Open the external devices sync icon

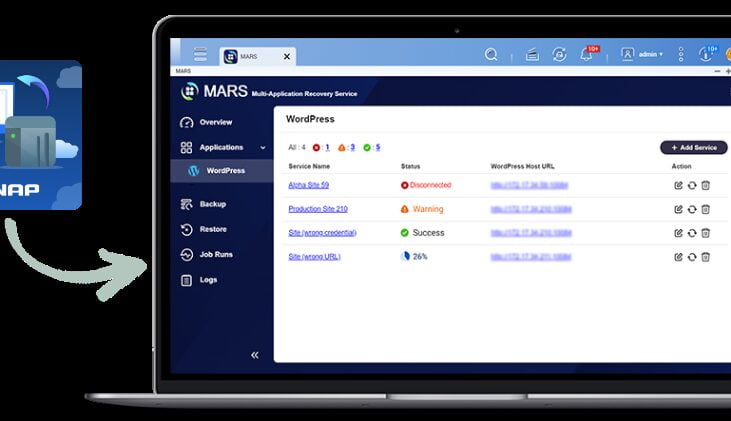pos(559,55)
